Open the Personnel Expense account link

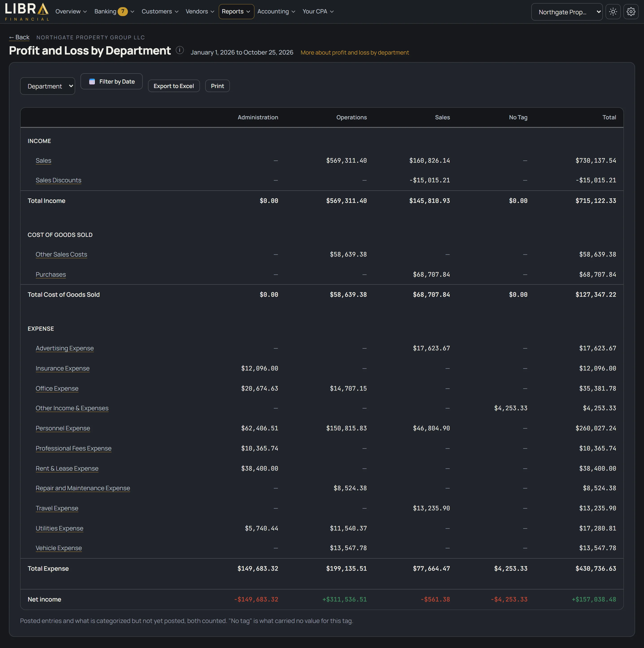point(63,428)
